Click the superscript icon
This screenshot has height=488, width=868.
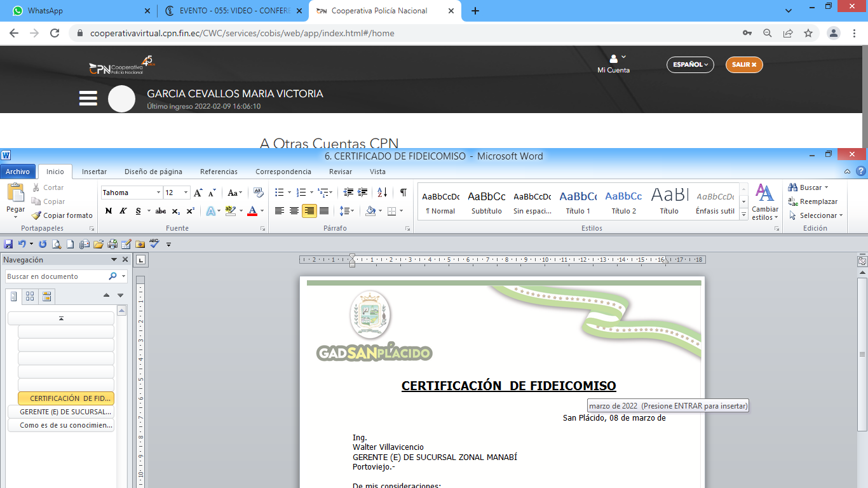190,211
